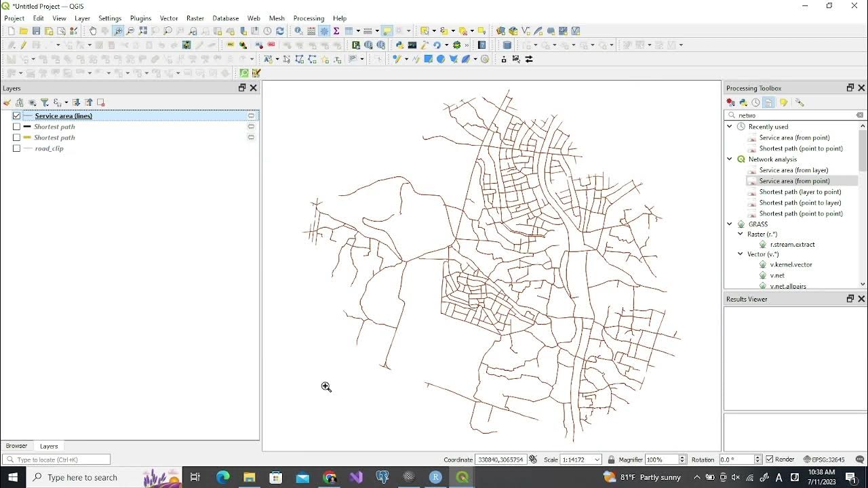Open log messages speech bubble icon
Image resolution: width=868 pixels, height=488 pixels.
pos(859,460)
